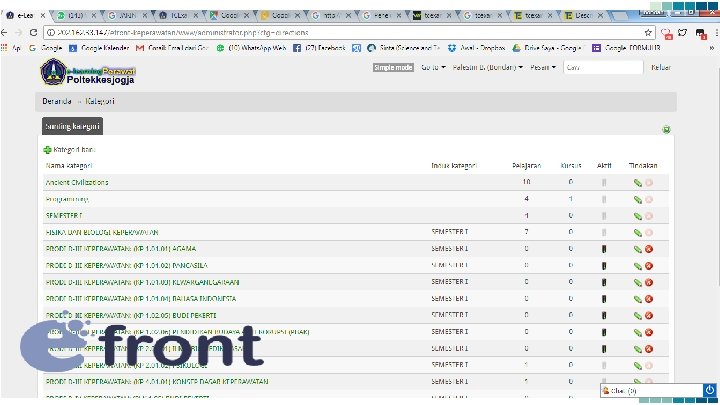
Task: Deactivate the KEWARGANEGARAAN category
Action: [x=604, y=282]
